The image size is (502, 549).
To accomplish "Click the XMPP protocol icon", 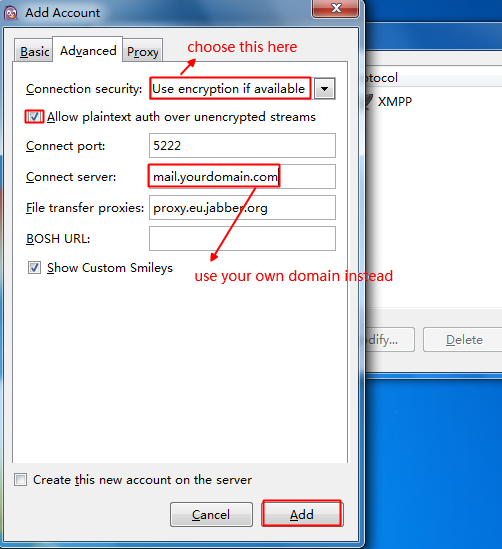I will pos(369,102).
